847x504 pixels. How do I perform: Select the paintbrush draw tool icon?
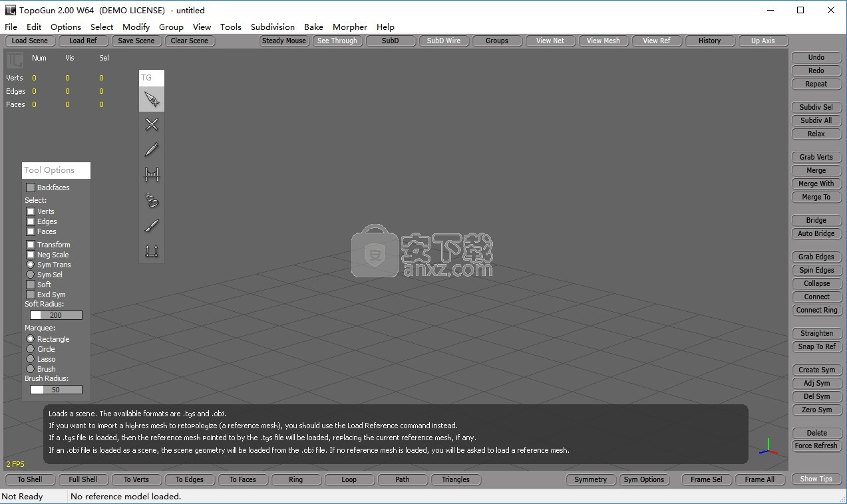pos(152,226)
